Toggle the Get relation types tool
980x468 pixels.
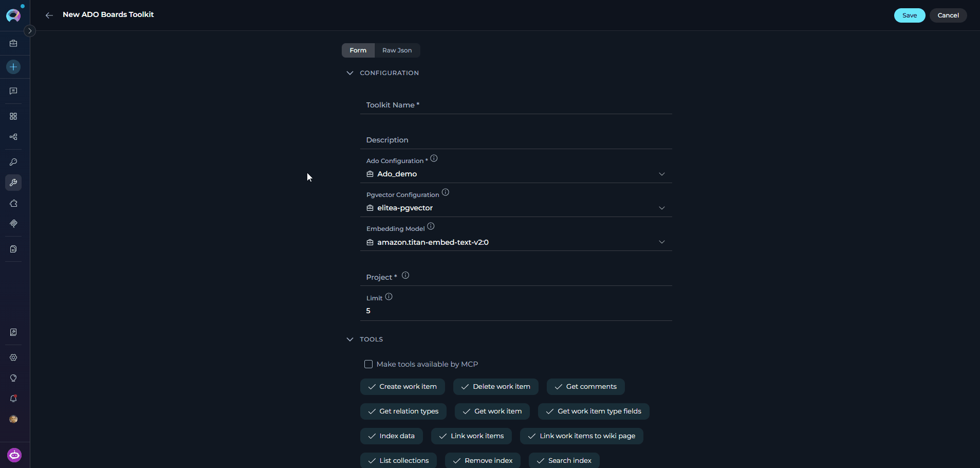click(403, 411)
